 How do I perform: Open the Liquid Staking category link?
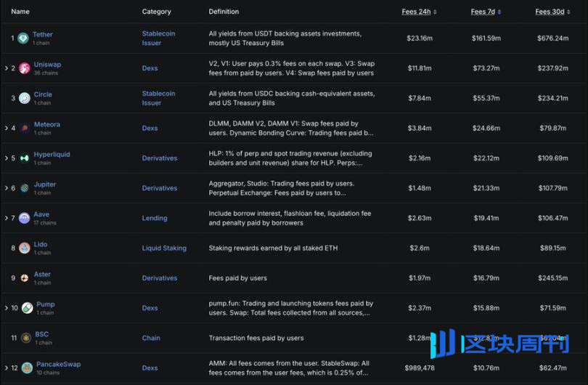[164, 248]
